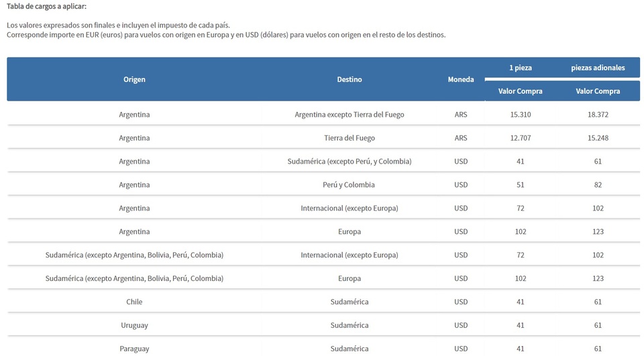Click the 'Tabla de cargos a aplicar:' heading
Screen dimensions: 644x356
(x=46, y=7)
